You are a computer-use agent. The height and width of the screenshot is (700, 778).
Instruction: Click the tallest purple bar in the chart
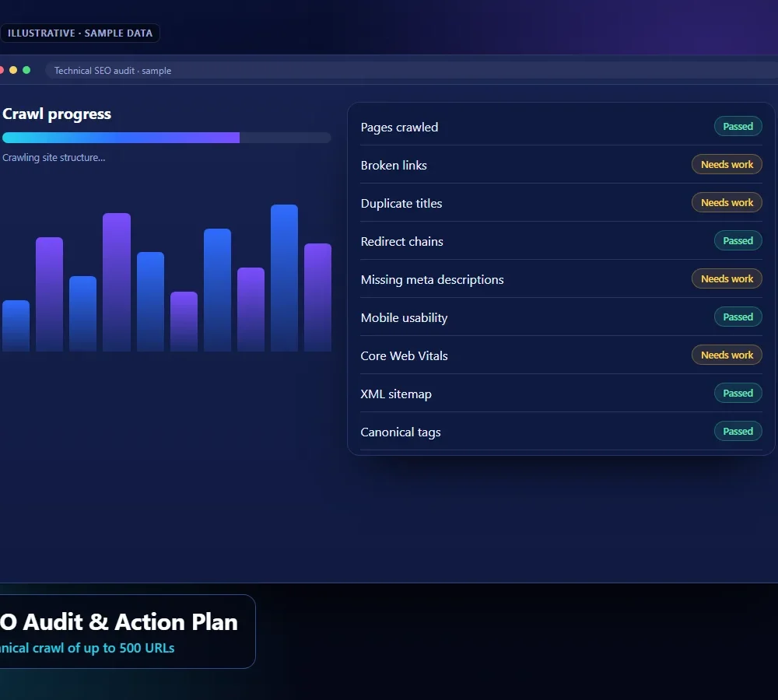click(x=117, y=282)
